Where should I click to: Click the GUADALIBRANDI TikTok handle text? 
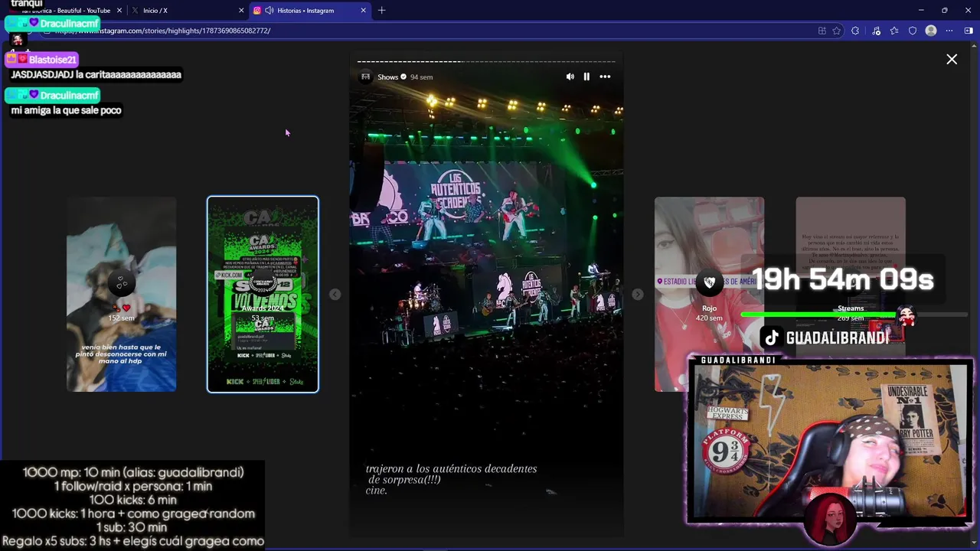click(838, 338)
